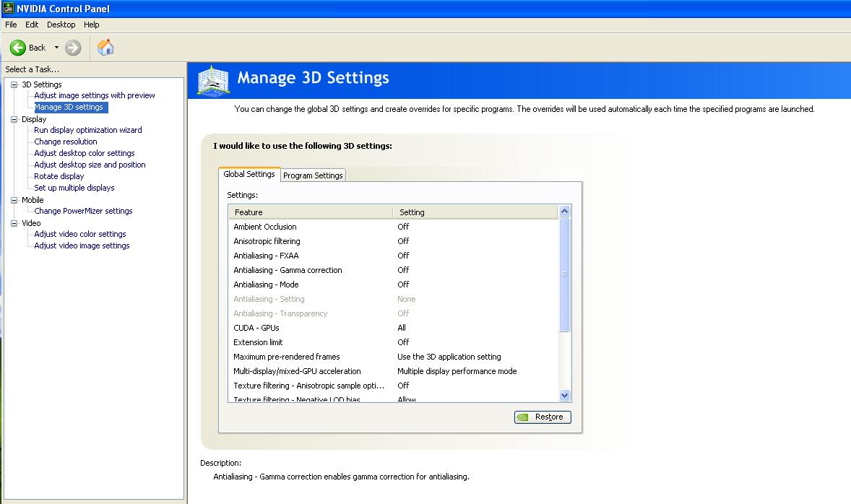Viewport: 851px width, 504px height.
Task: Open the File menu
Action: (x=11, y=25)
